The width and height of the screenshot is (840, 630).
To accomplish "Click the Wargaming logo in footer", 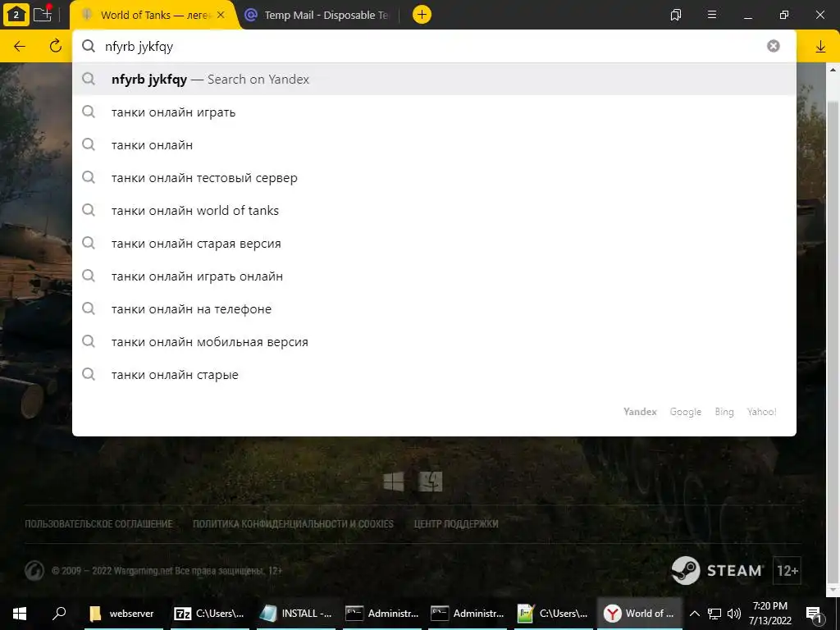I will tap(34, 571).
